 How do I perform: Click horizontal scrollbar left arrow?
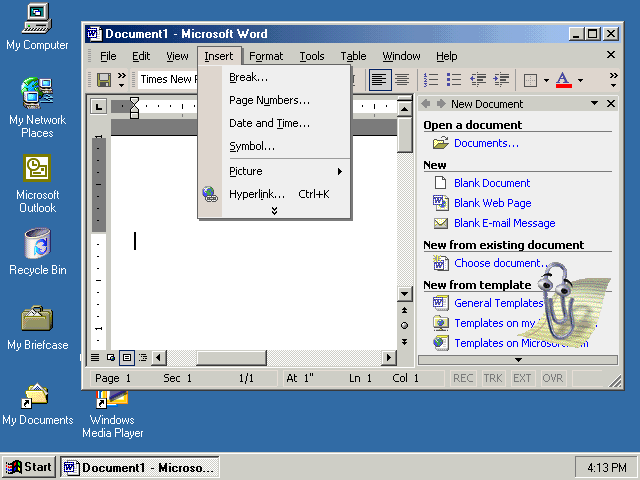coord(159,358)
